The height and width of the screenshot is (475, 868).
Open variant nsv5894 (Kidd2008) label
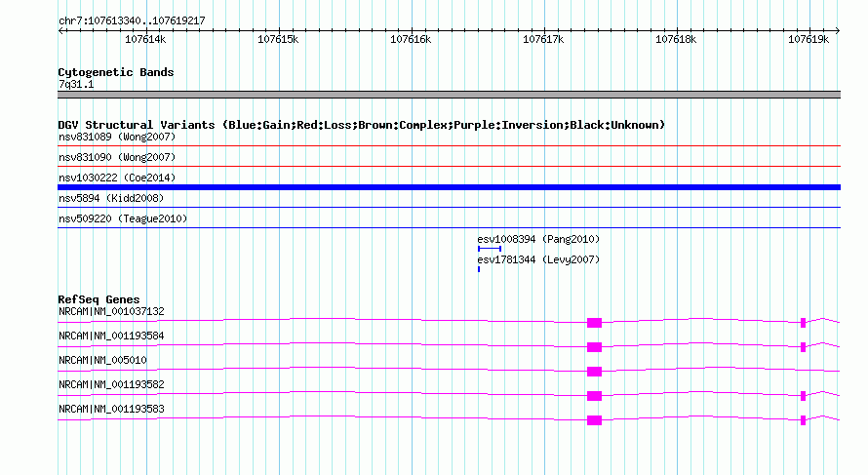pos(111,198)
